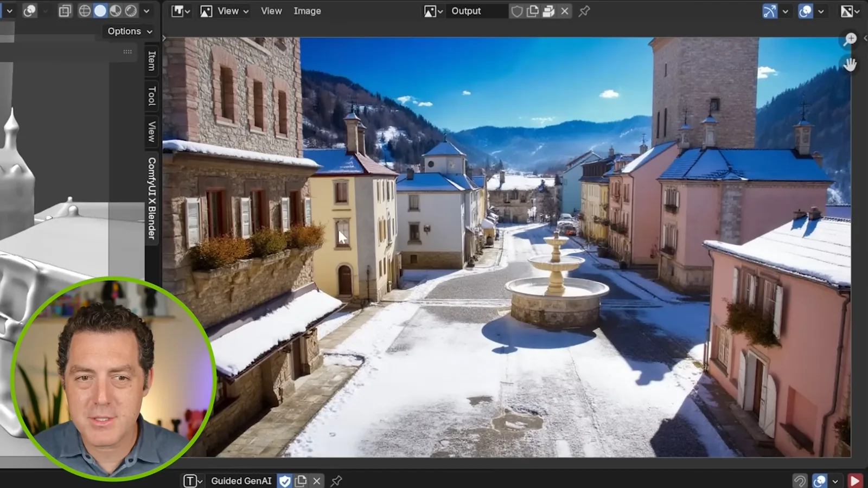Open the View menu in image editor
The width and height of the screenshot is (868, 488).
[271, 11]
